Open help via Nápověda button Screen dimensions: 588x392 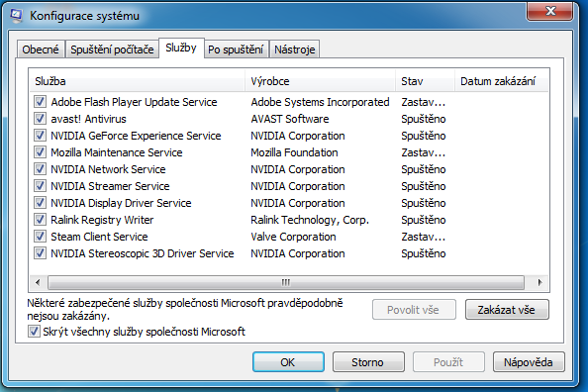pos(529,362)
